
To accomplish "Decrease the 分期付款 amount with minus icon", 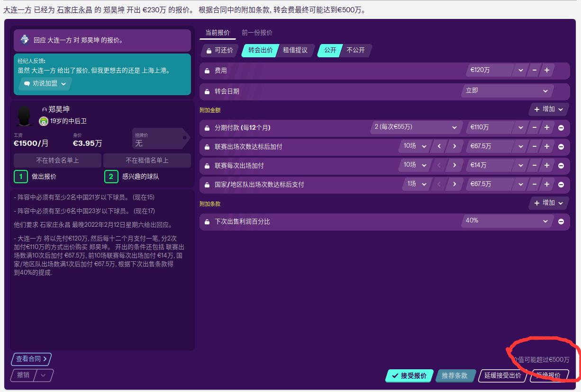I will (x=534, y=127).
